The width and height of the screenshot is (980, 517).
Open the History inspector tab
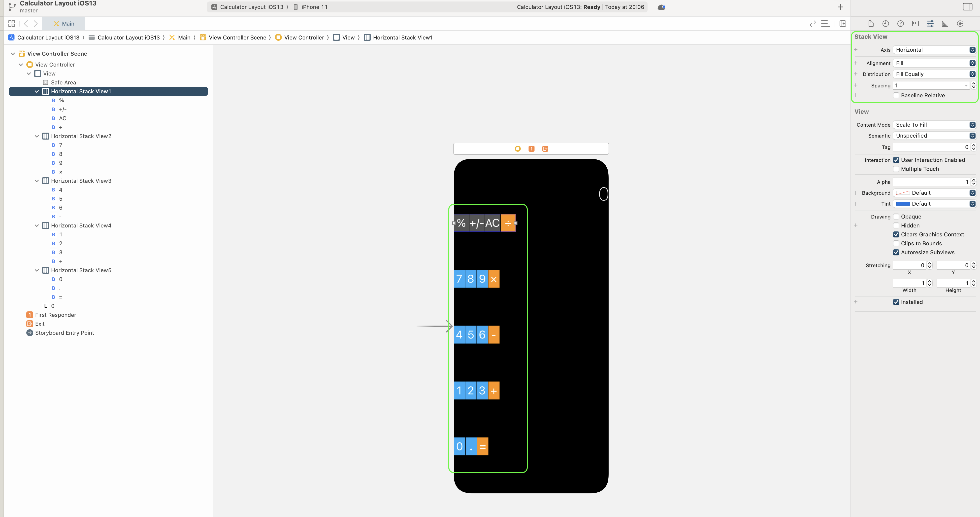tap(886, 24)
